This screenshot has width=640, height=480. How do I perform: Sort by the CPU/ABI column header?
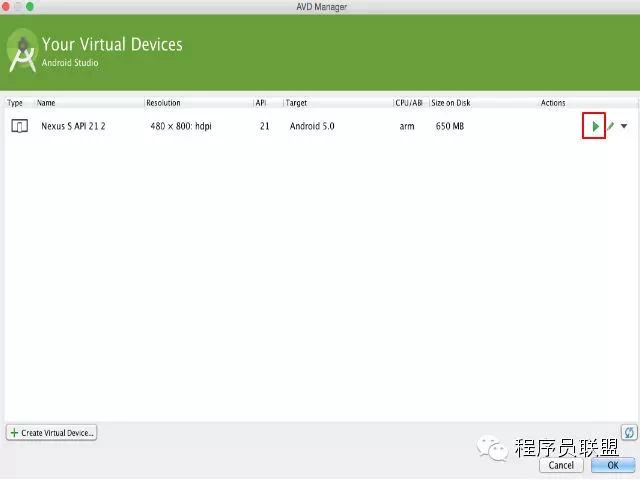pyautogui.click(x=409, y=103)
